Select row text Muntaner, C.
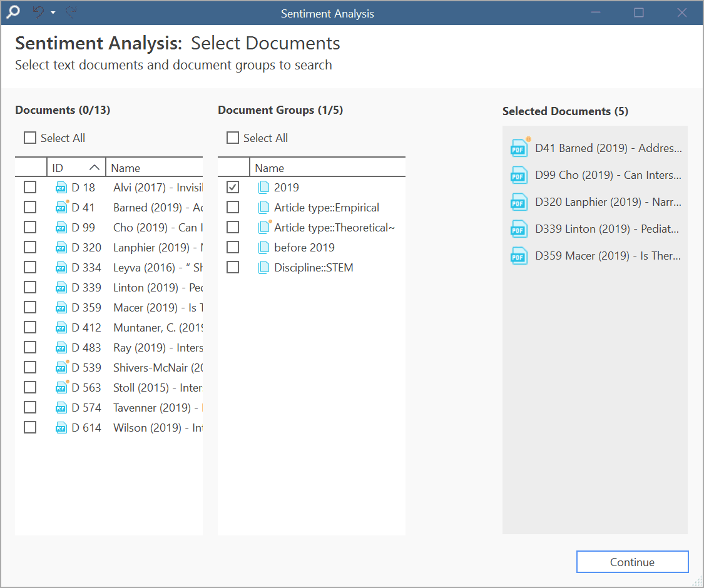This screenshot has height=588, width=704. 144,328
